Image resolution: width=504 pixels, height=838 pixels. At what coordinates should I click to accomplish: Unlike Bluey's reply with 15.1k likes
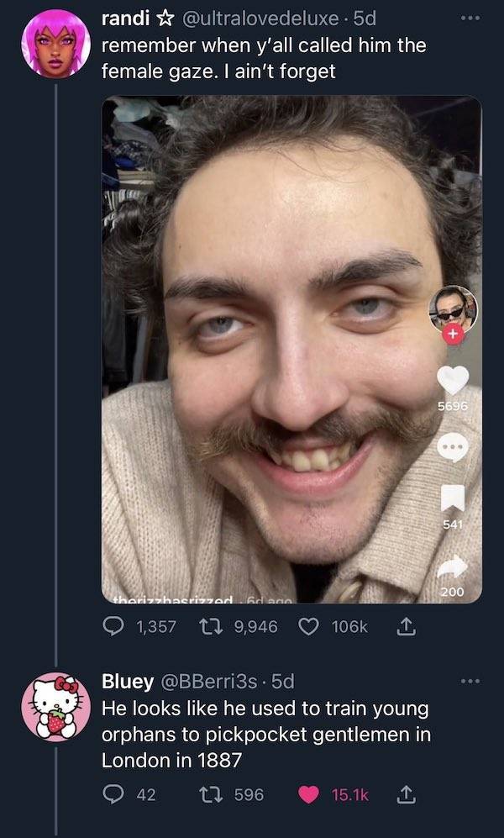[309, 793]
